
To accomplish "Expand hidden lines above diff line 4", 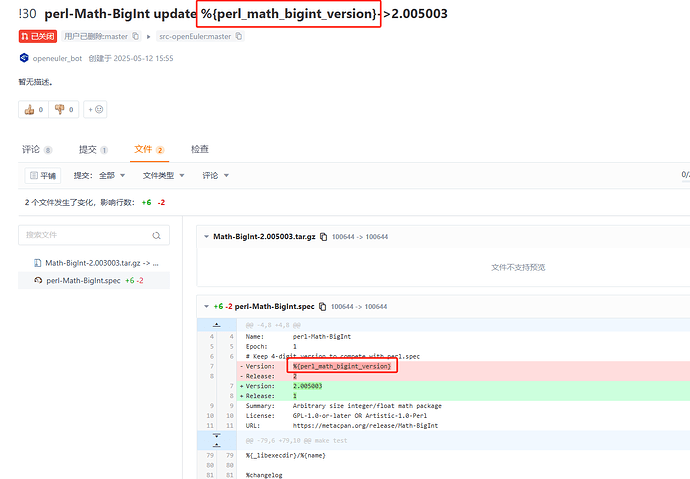I will [x=216, y=324].
